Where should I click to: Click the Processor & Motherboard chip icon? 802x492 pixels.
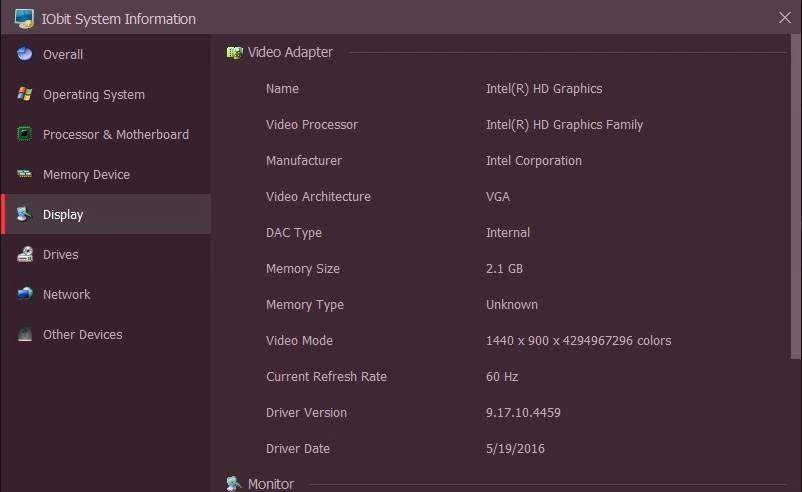24,134
